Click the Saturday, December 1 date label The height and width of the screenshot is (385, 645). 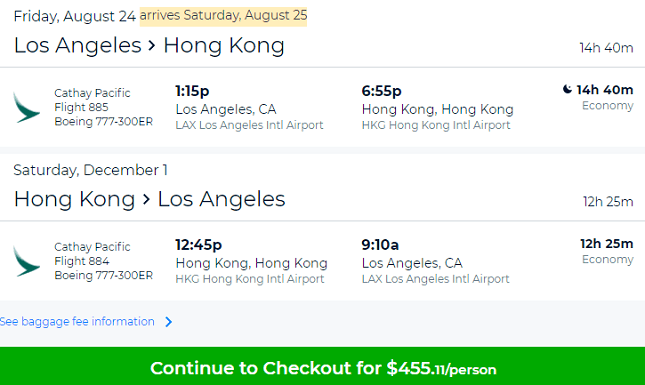pyautogui.click(x=90, y=170)
